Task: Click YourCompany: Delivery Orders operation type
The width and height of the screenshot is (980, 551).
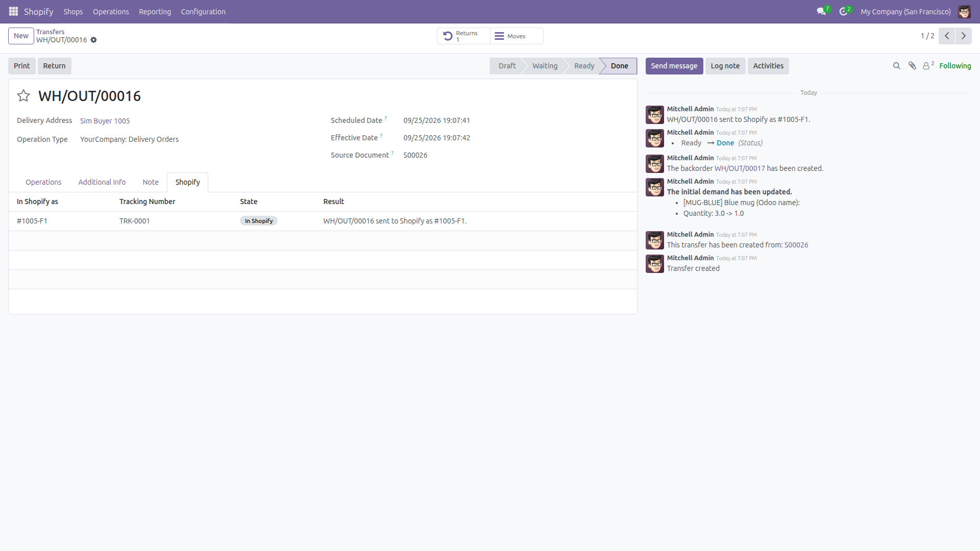Action: [129, 139]
